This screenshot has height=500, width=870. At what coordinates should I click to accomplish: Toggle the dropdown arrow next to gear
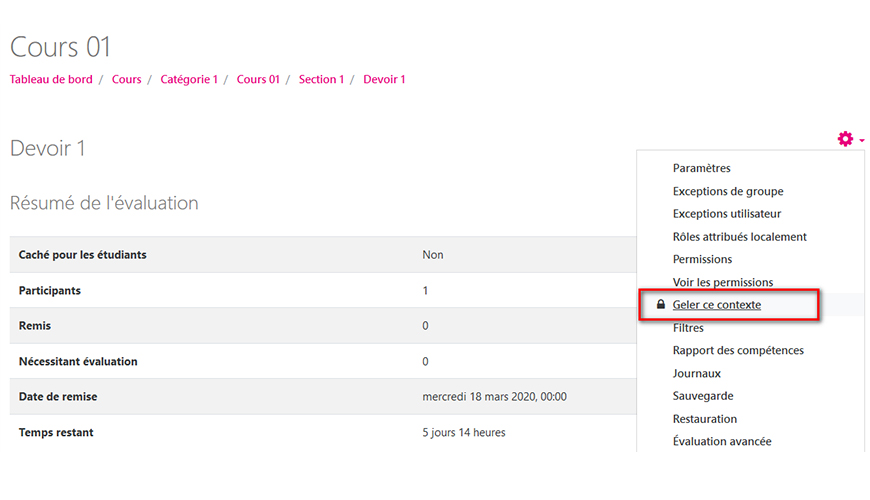[862, 140]
